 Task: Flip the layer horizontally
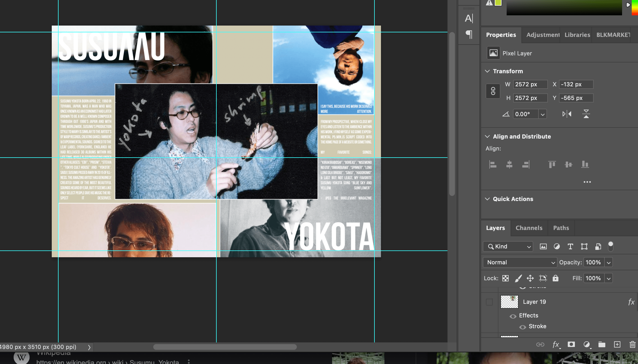click(x=567, y=114)
